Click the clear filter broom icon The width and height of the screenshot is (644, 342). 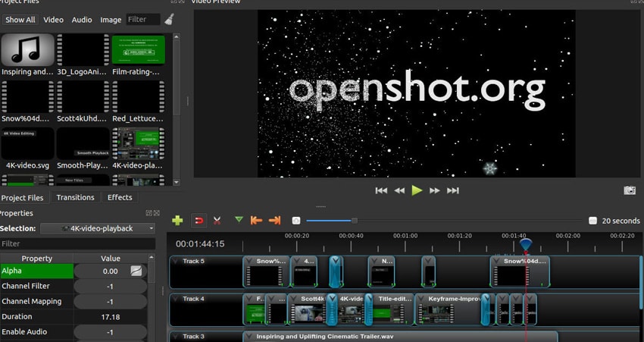point(168,20)
